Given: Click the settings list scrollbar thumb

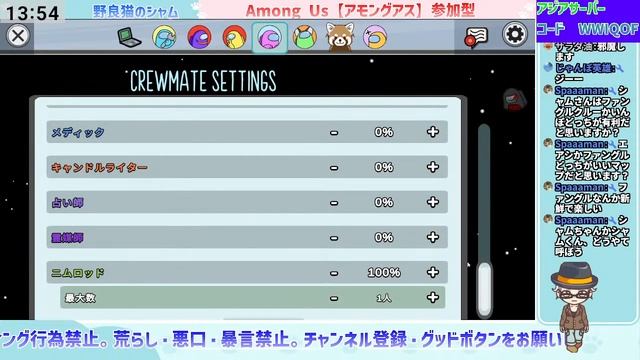Looking at the screenshot, I should click(x=484, y=289).
